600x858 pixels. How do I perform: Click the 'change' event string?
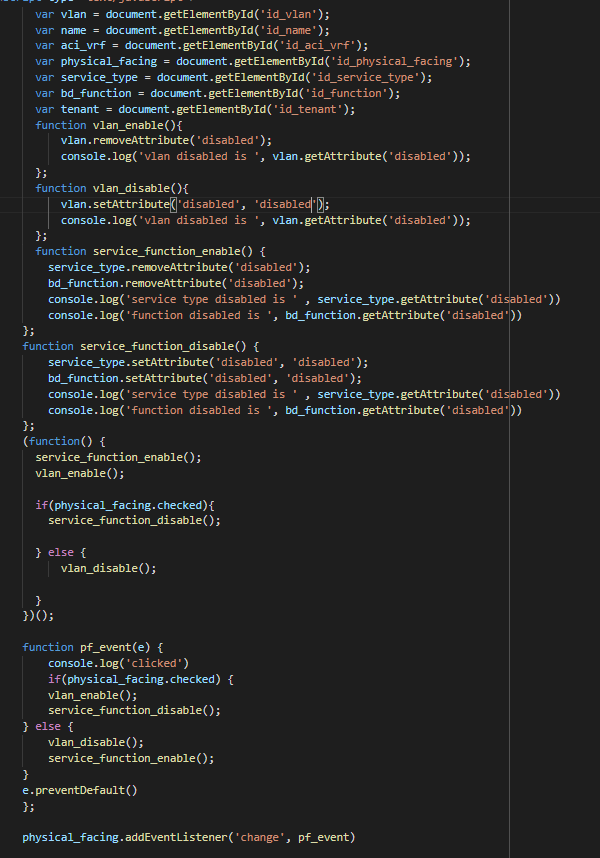[x=260, y=837]
